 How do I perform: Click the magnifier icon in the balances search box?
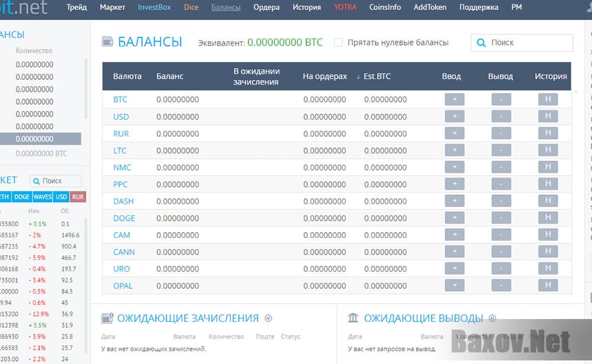click(481, 43)
